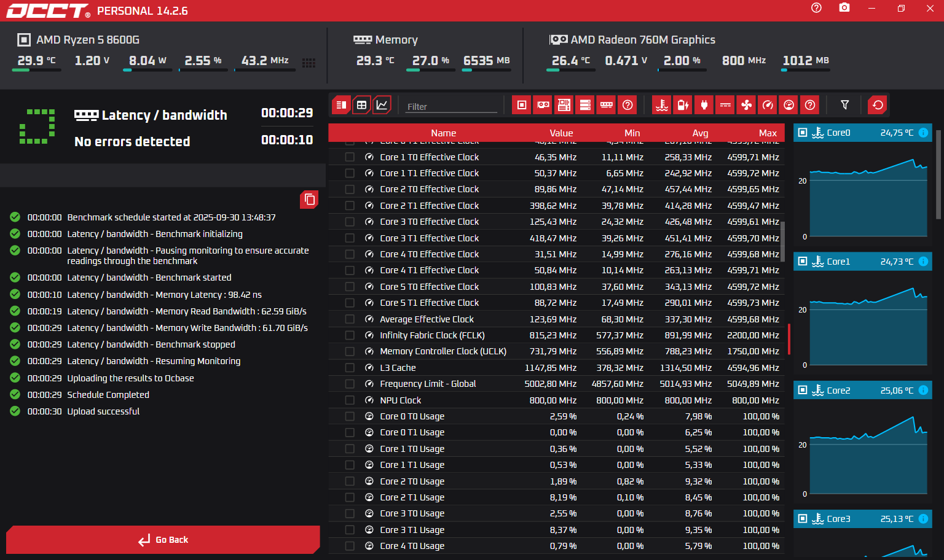Click the Core0 temperature graph header

coord(862,133)
